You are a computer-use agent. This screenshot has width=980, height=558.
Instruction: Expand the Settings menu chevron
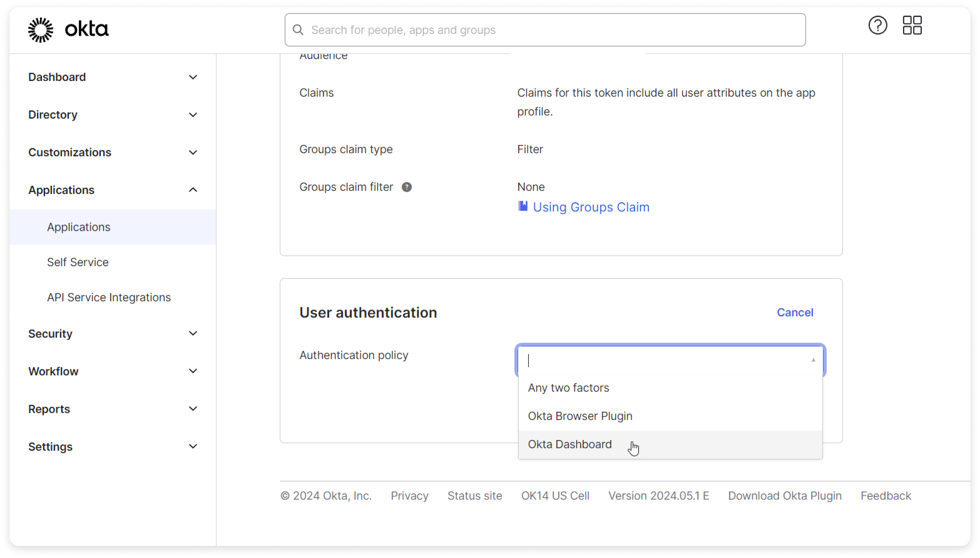[193, 446]
